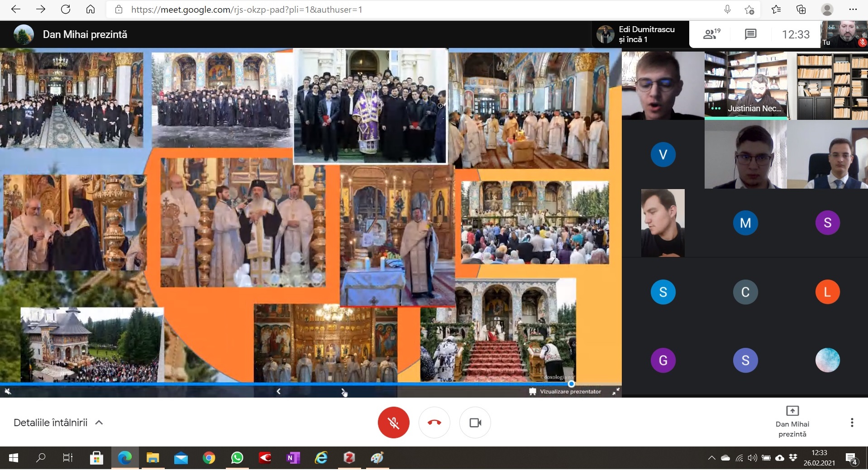The height and width of the screenshot is (470, 868).
Task: Hang up with the leave call button
Action: click(x=434, y=423)
